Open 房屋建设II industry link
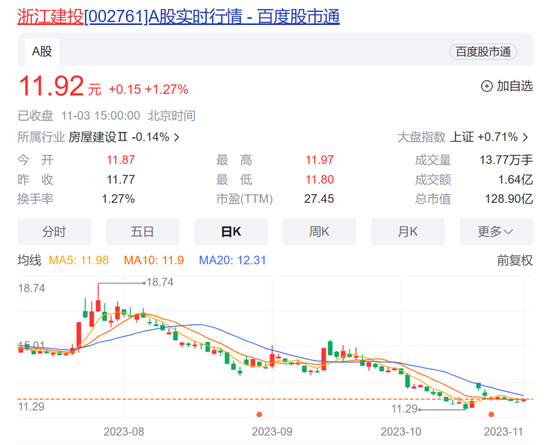The image size is (550, 445). point(119,137)
